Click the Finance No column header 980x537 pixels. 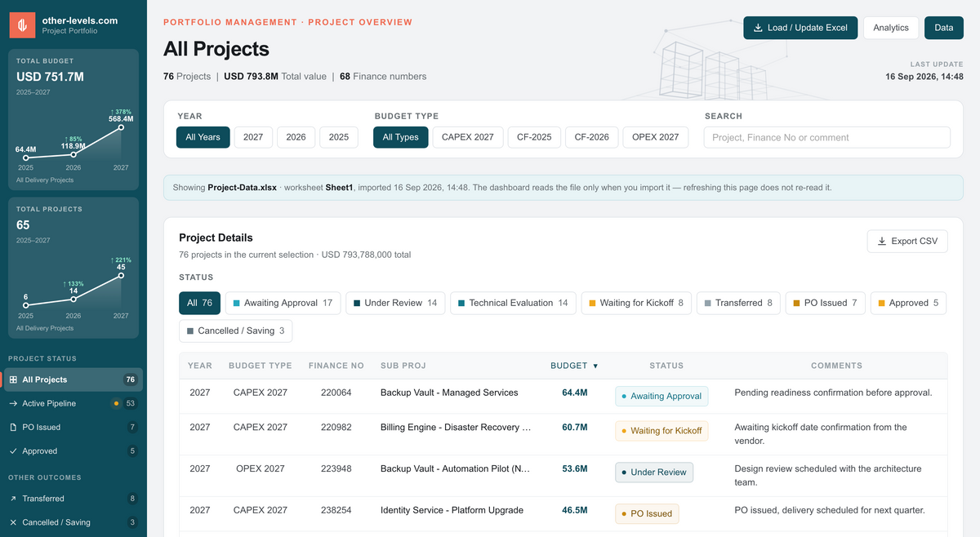[336, 366]
